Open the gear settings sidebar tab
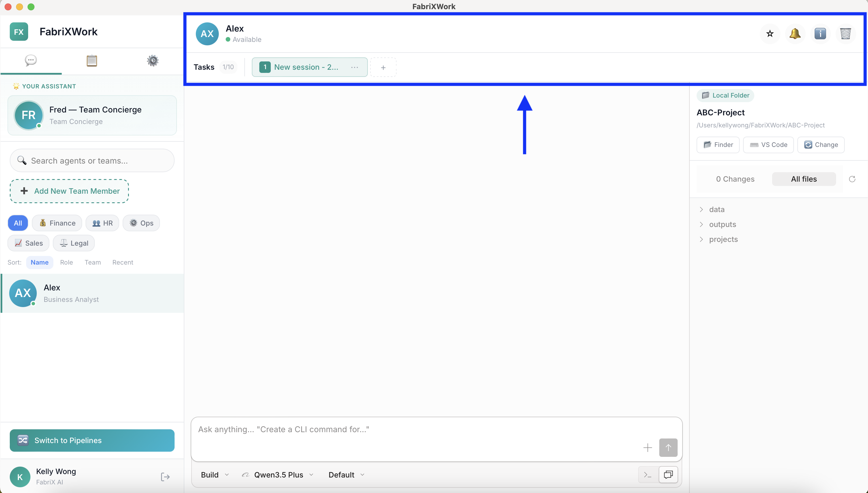The height and width of the screenshot is (493, 868). [152, 61]
